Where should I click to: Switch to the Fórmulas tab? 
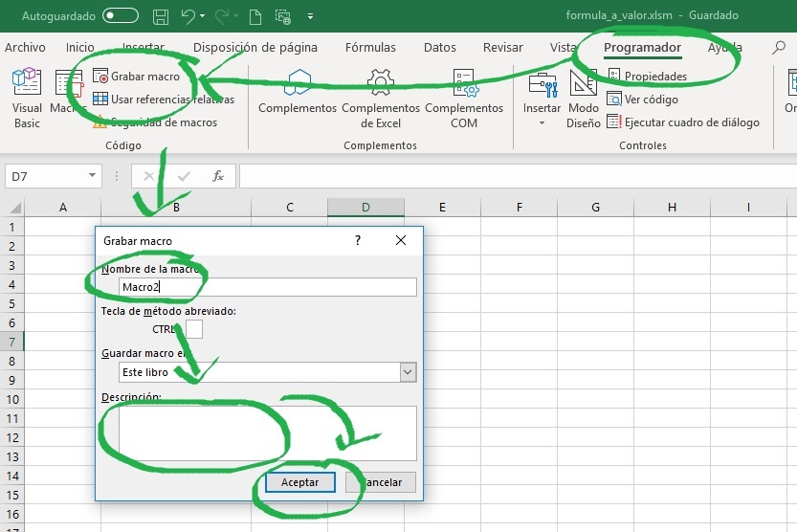click(x=370, y=48)
